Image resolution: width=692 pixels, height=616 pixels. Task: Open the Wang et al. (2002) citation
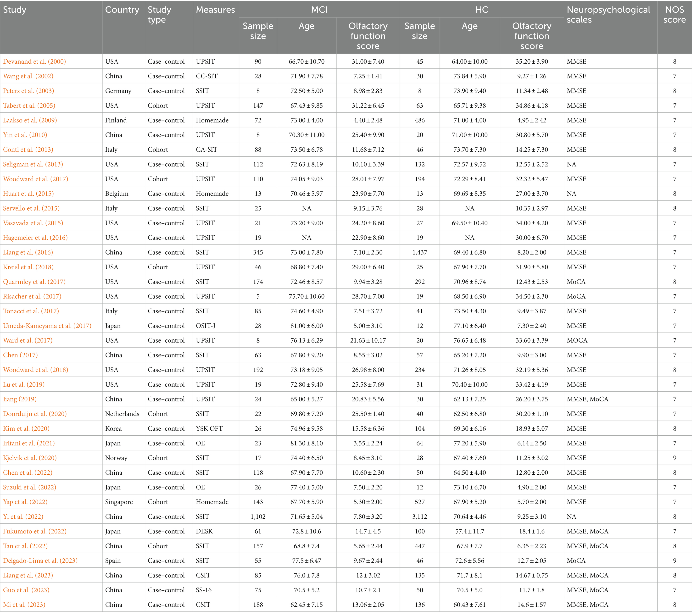pyautogui.click(x=28, y=76)
